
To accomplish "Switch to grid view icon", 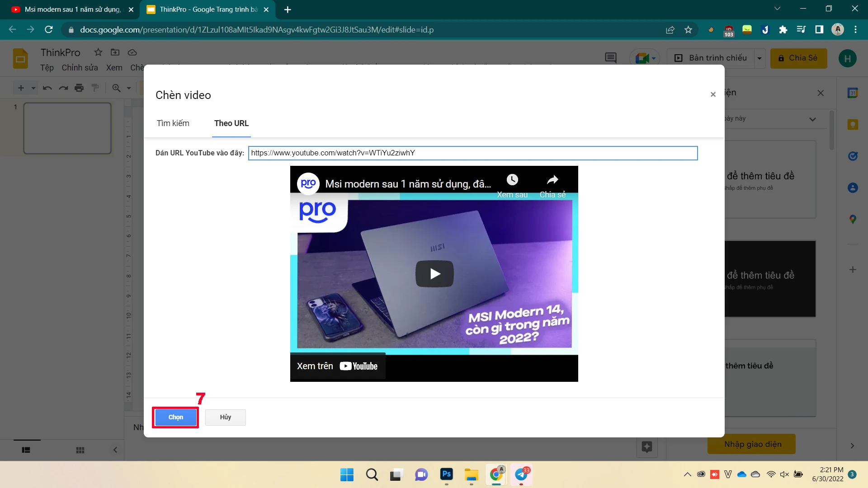I will tap(80, 450).
